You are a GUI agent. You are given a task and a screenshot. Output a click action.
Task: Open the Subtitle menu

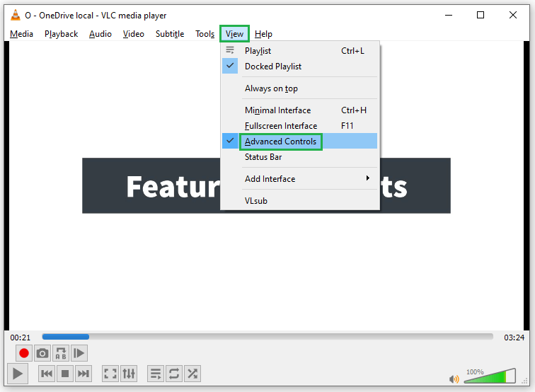[x=170, y=34]
